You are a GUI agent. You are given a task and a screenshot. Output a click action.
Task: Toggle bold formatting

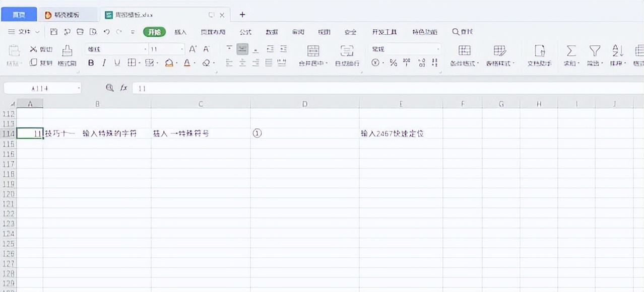click(91, 63)
